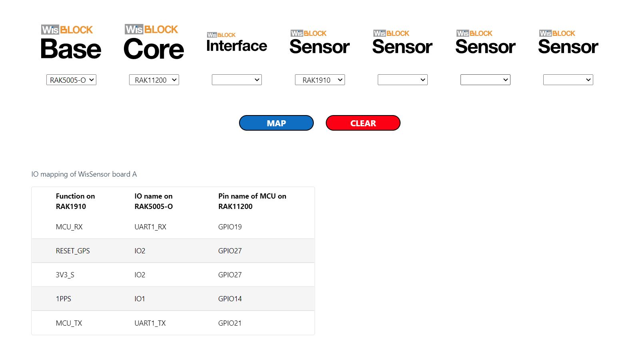
Task: Expand the third Sensor dropdown
Action: 485,80
